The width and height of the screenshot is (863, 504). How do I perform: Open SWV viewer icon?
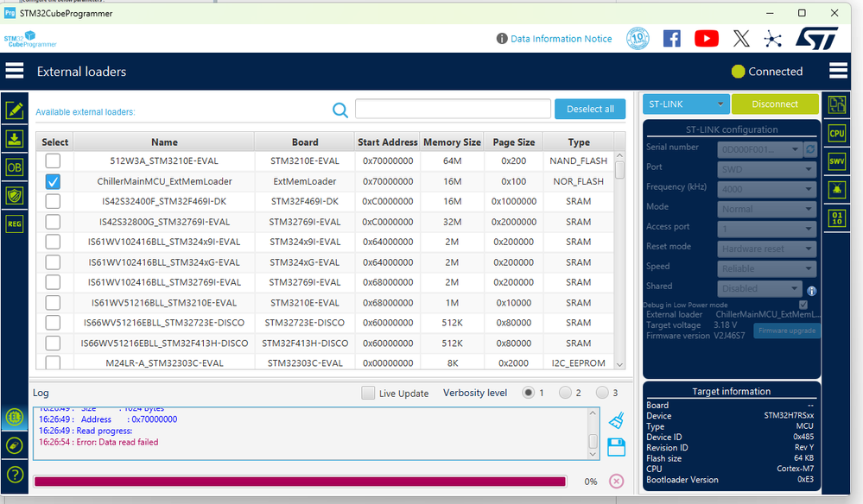tap(837, 161)
